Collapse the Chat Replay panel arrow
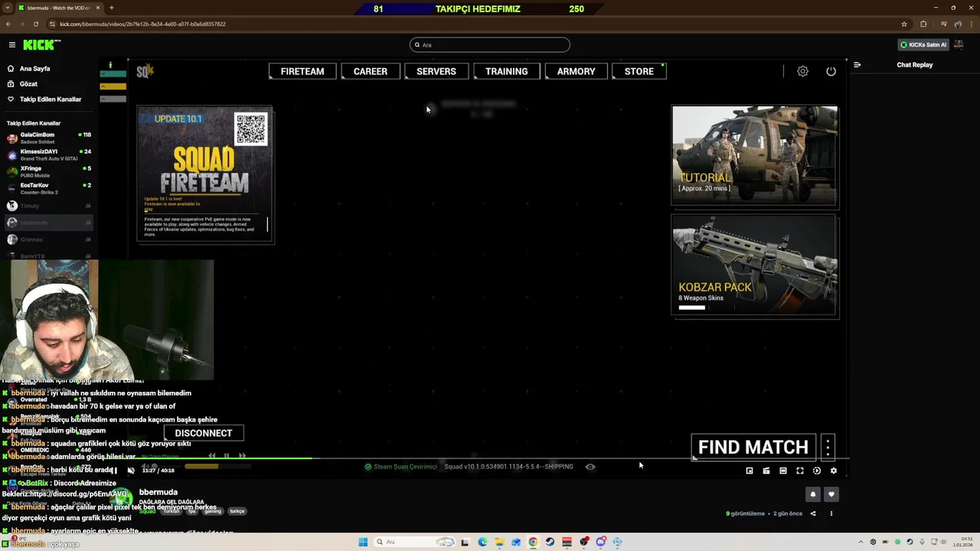The height and width of the screenshot is (551, 980). tap(857, 65)
